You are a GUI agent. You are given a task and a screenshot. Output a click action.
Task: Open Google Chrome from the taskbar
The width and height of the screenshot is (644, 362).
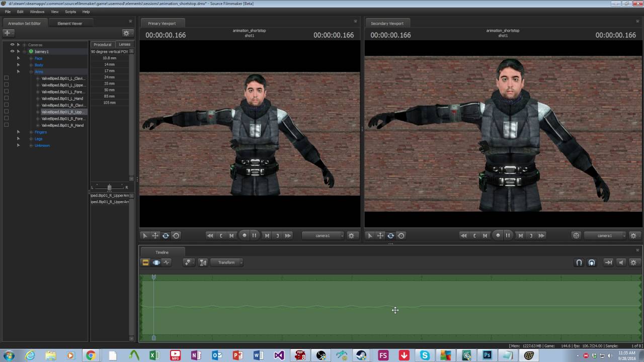[x=91, y=355]
